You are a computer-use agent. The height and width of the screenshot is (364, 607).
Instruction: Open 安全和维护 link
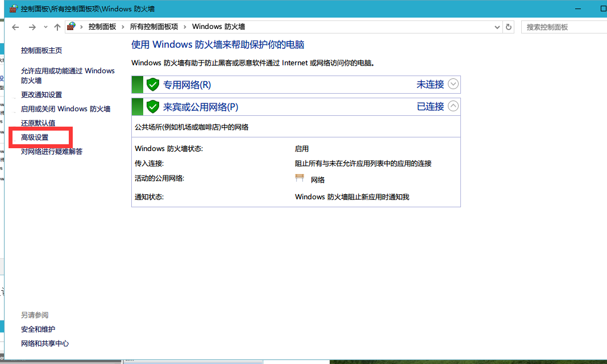(x=38, y=329)
